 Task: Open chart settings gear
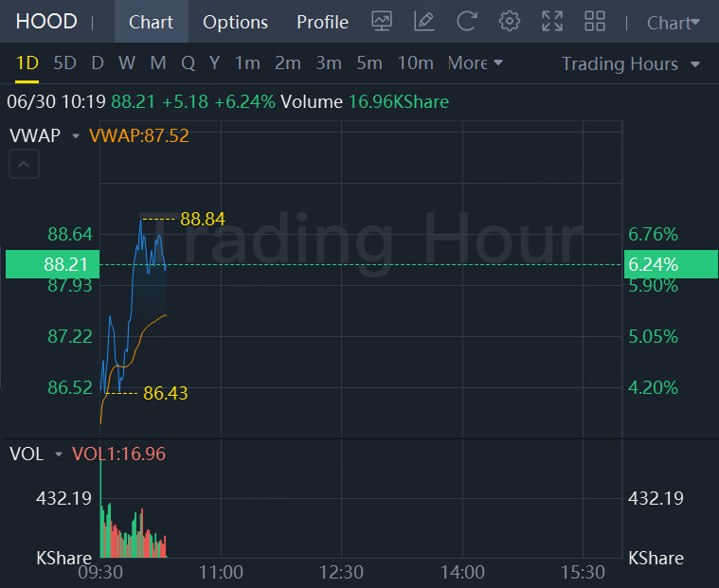510,22
